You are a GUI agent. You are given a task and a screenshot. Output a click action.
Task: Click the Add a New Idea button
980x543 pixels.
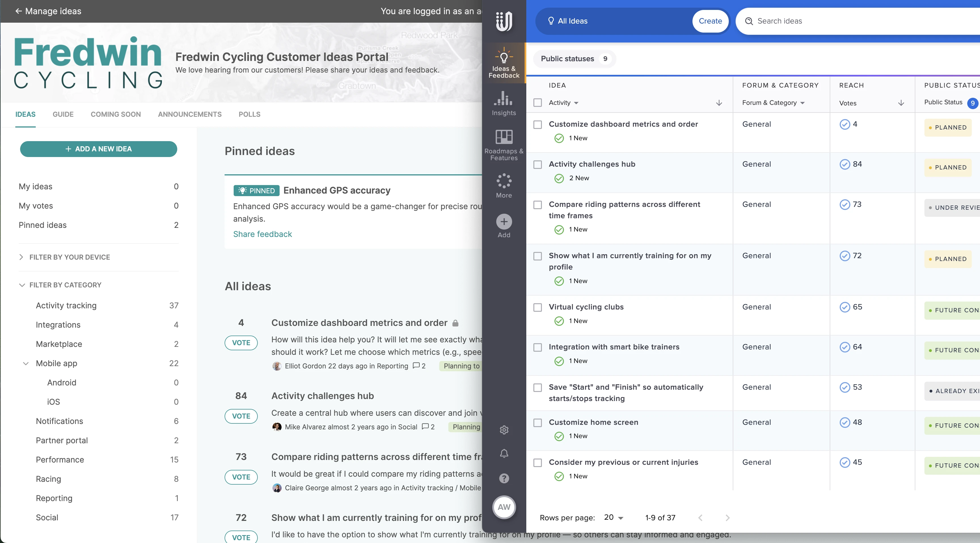pos(98,149)
